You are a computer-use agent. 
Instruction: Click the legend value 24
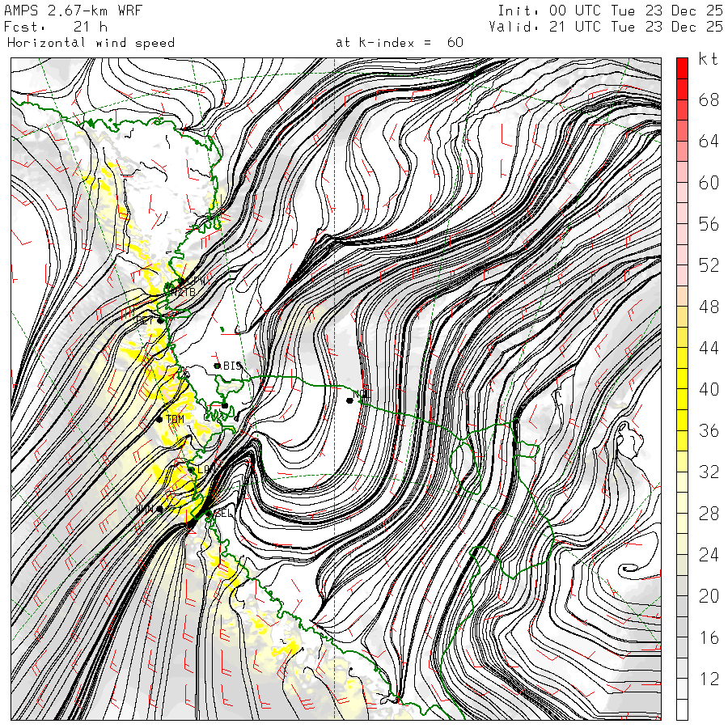tap(709, 554)
